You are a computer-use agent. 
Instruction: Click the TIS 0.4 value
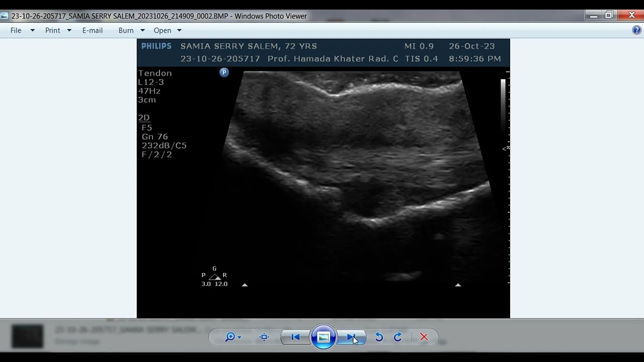tap(421, 59)
